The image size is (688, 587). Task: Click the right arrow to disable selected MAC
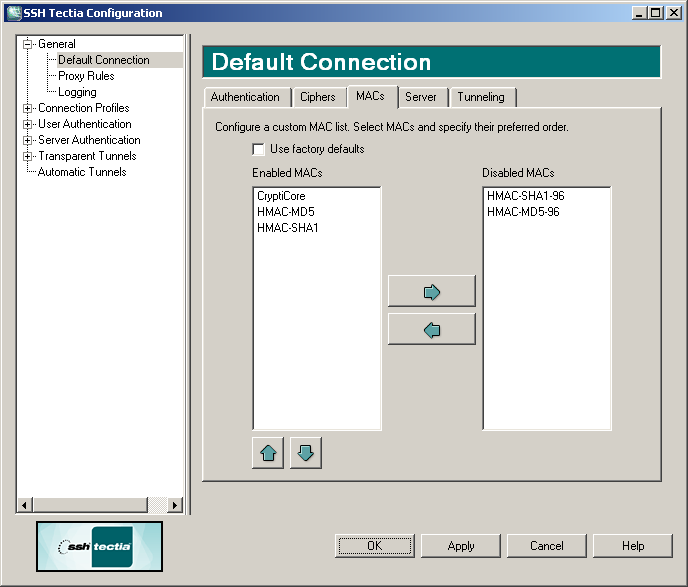tap(431, 292)
